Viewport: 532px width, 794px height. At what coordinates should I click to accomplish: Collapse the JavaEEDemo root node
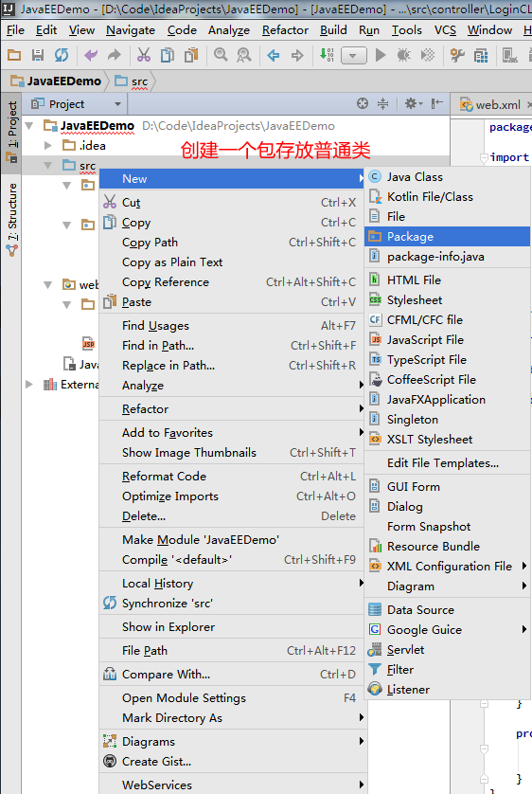pos(29,126)
